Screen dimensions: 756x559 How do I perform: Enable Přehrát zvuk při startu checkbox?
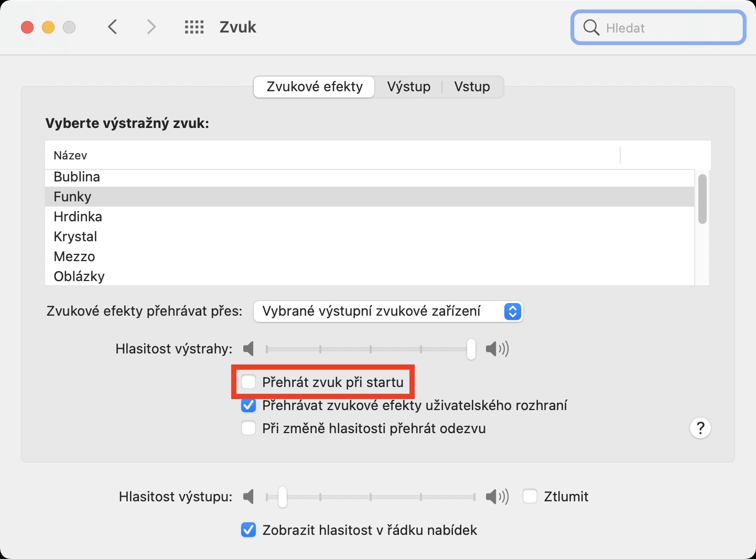[x=249, y=382]
